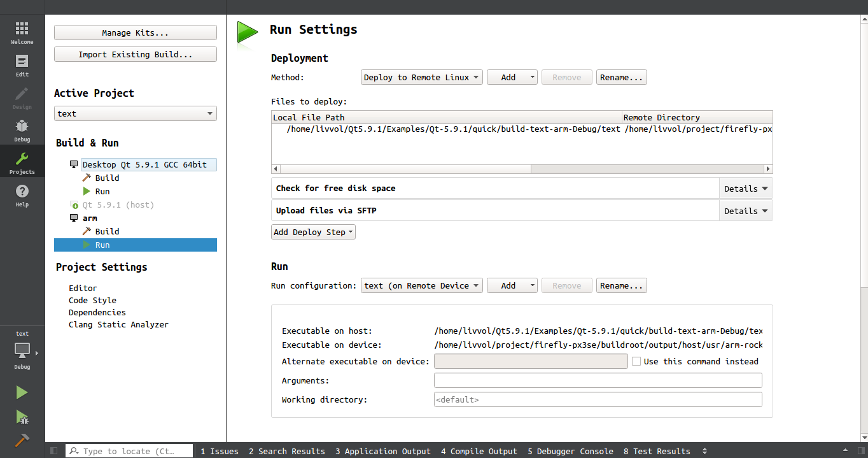Toggle the left sidebar icon in status bar
Viewport: 868px width, 458px height.
[x=54, y=451]
